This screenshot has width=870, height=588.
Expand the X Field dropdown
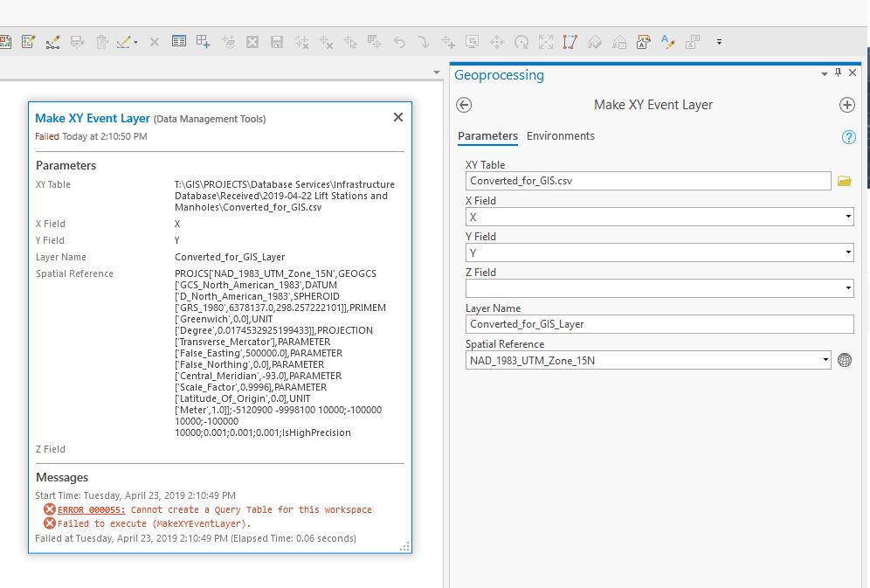point(848,217)
